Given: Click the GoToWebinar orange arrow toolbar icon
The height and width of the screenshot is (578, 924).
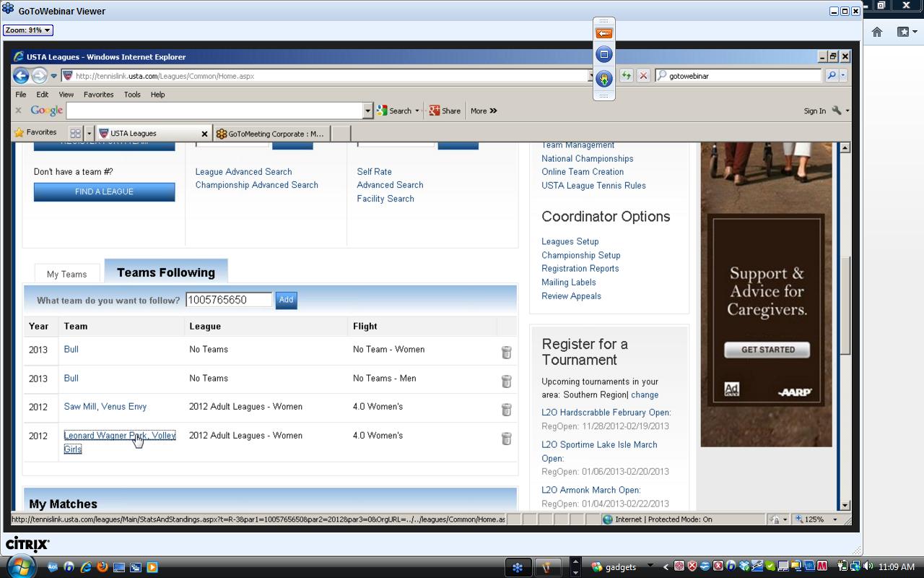Looking at the screenshot, I should click(604, 33).
